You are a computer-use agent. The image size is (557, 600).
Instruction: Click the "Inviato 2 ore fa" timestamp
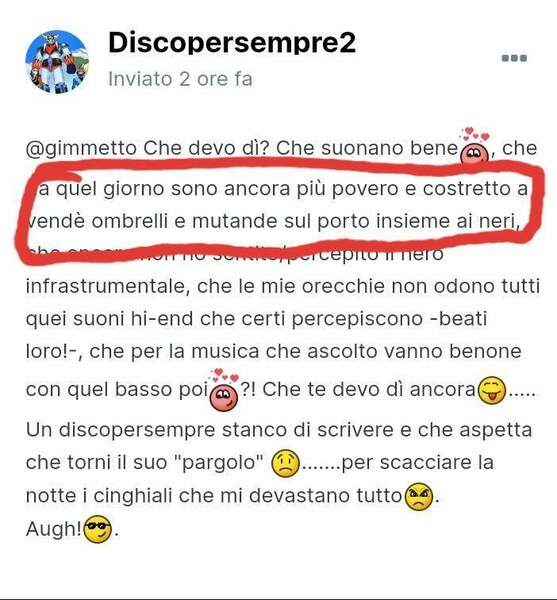[x=180, y=79]
